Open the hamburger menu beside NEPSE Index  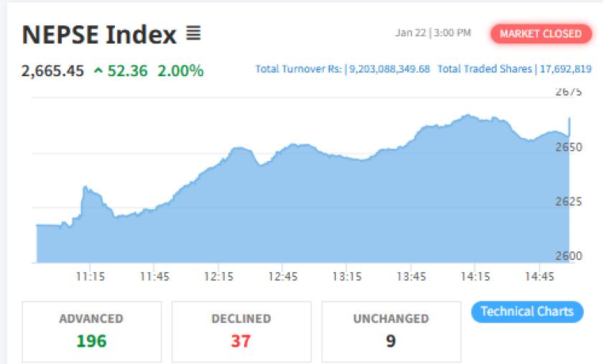click(x=193, y=33)
